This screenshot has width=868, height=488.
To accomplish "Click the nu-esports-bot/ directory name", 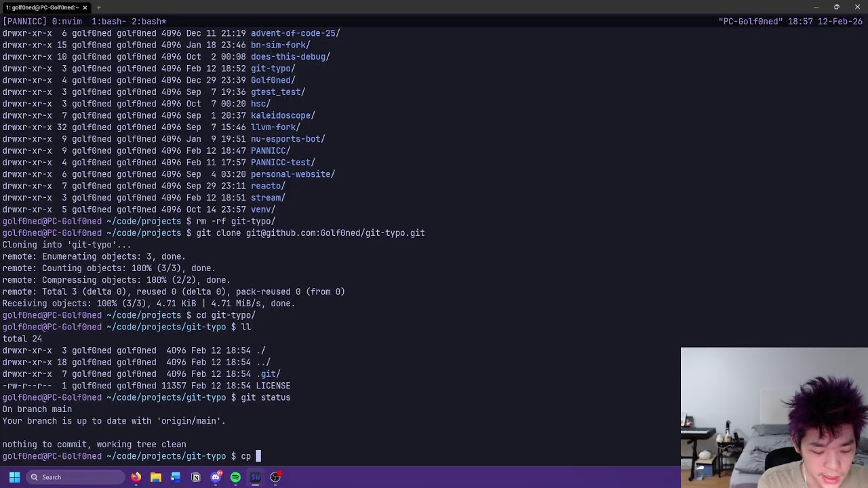I will click(x=288, y=139).
